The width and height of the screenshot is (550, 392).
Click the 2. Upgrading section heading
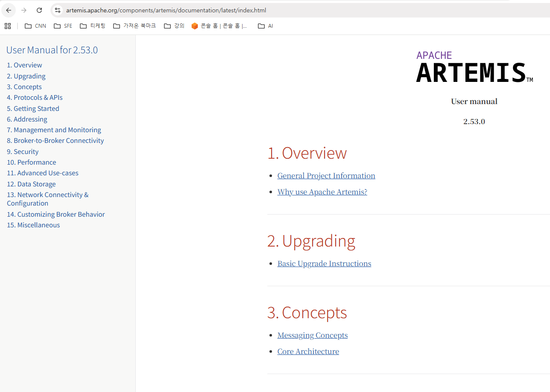311,241
